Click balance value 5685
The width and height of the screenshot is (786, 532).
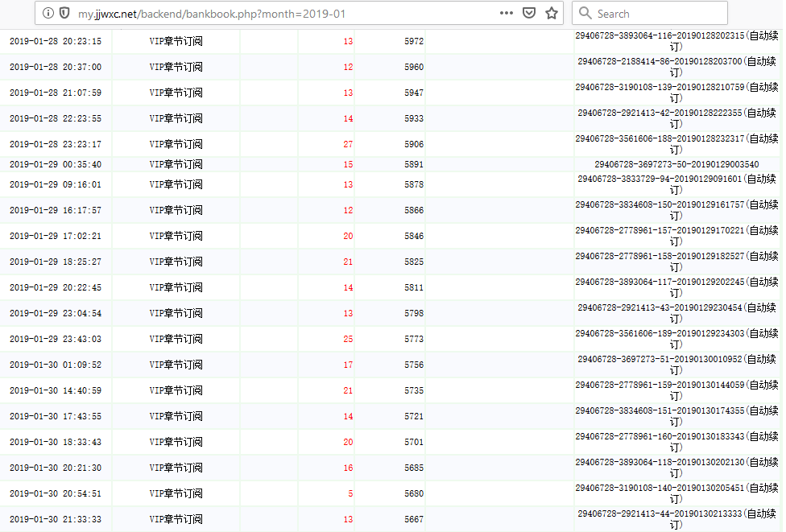[414, 468]
